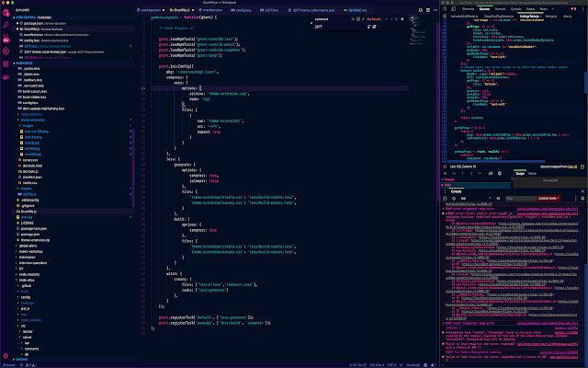The width and height of the screenshot is (588, 368).
Task: Open the console context 'top' dropdown
Action: [x=476, y=199]
